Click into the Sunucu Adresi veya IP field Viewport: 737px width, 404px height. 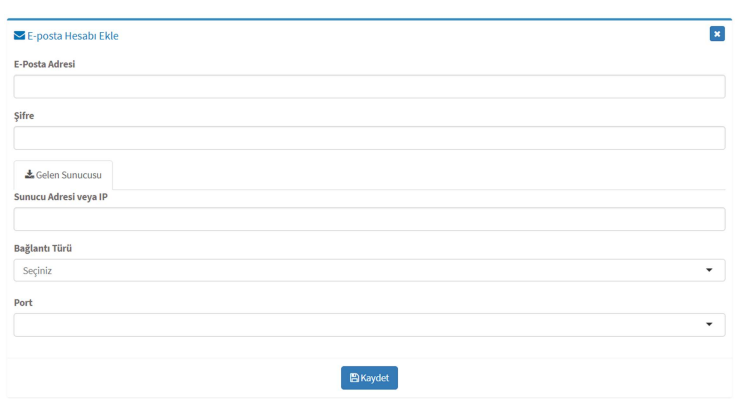[369, 219]
